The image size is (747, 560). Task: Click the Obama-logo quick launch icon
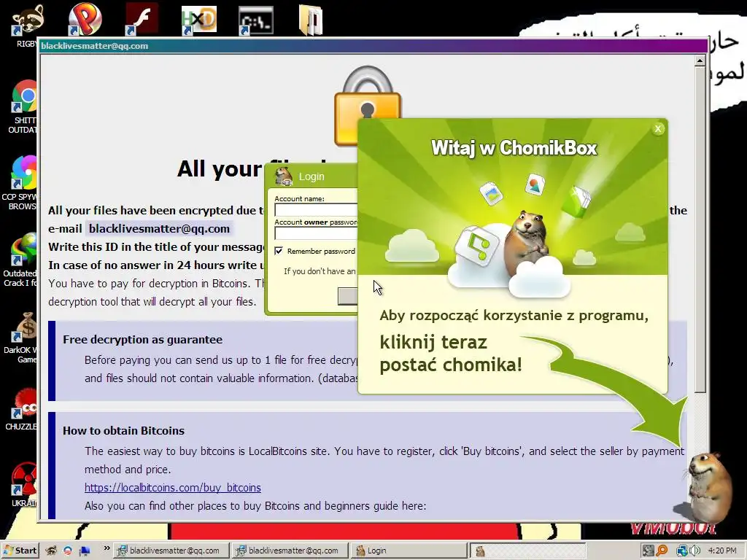point(68,551)
